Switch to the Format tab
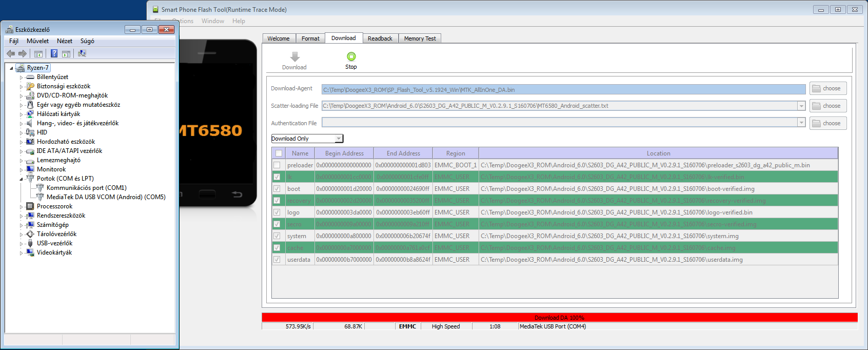 pyautogui.click(x=310, y=38)
